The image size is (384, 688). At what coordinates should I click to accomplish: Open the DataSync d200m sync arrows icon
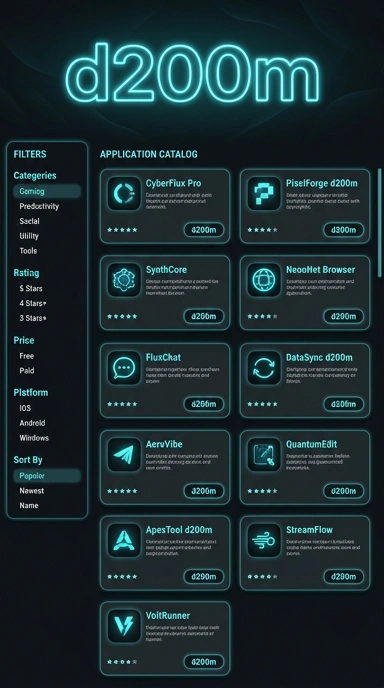pos(264,367)
